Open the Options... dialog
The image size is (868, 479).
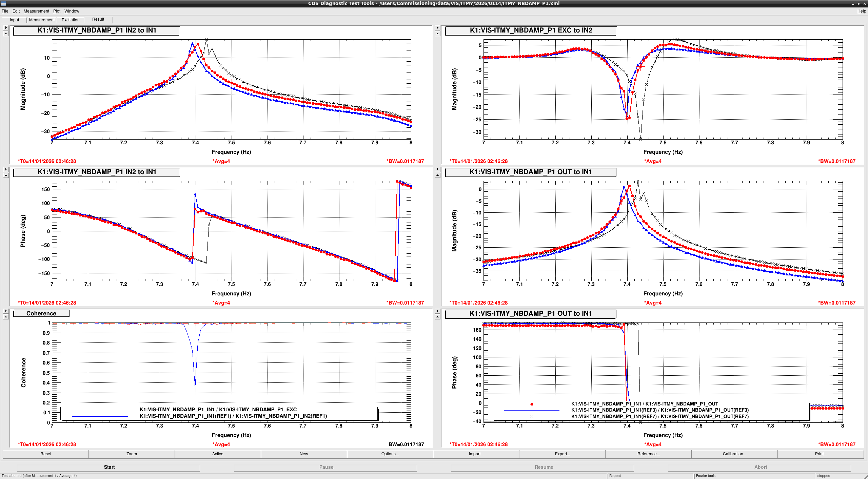coord(390,454)
